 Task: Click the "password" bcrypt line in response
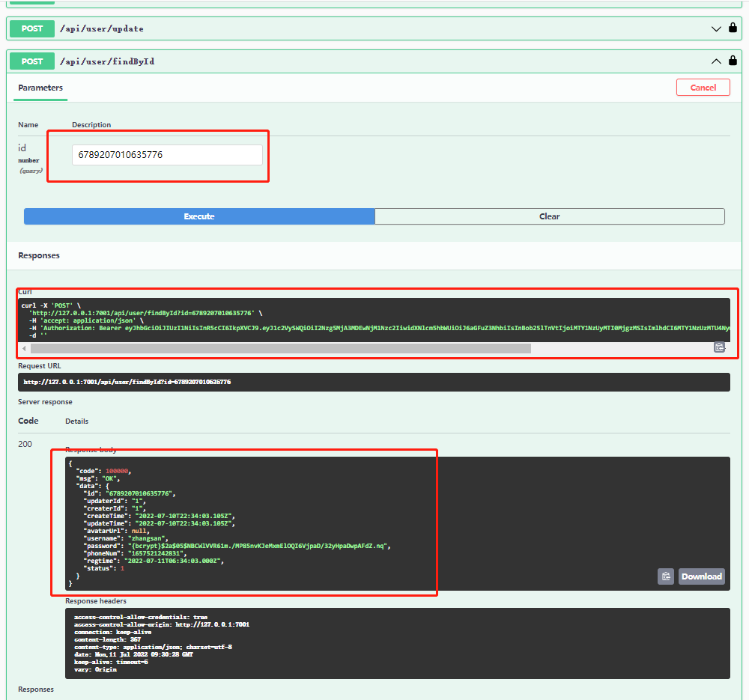click(x=237, y=546)
